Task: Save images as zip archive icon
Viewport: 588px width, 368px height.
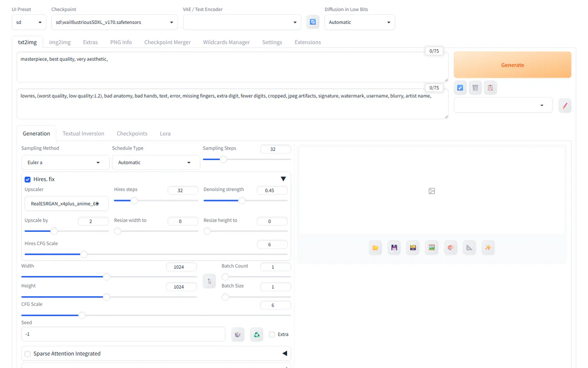Action: pyautogui.click(x=413, y=247)
